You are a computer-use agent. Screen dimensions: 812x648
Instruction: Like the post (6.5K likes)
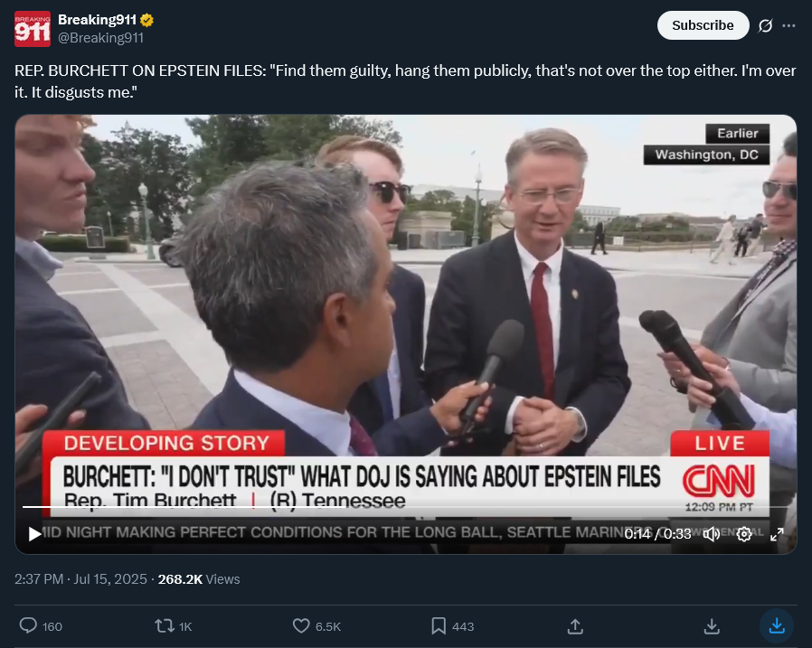click(316, 626)
